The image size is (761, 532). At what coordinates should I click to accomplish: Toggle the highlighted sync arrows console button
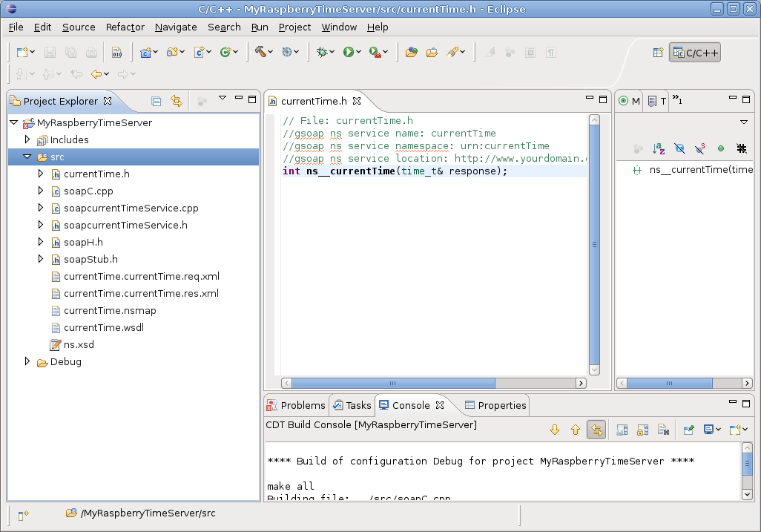click(x=596, y=430)
